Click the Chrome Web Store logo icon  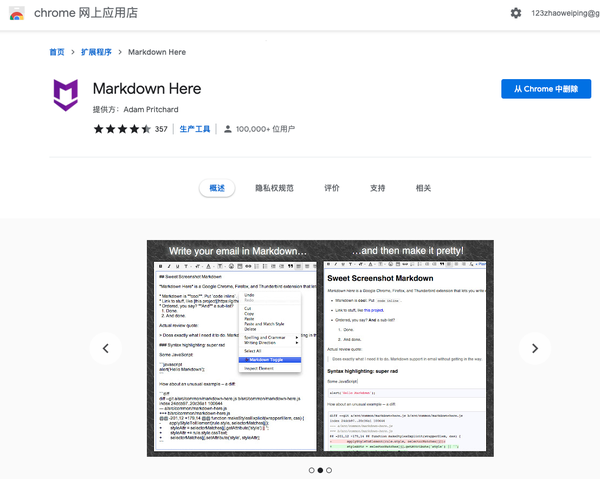(17, 13)
